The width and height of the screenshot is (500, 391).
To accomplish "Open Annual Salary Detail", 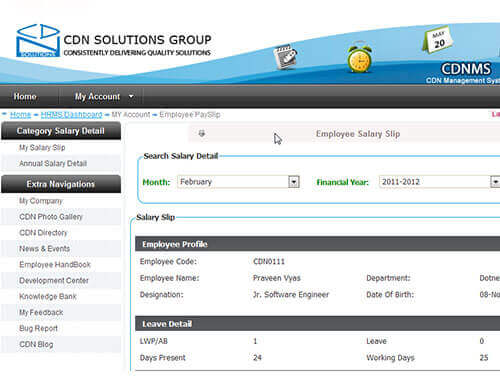I will click(53, 163).
